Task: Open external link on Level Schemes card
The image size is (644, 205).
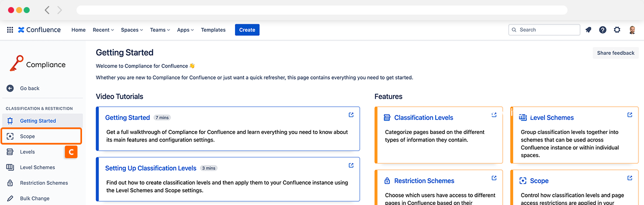Action: [629, 115]
